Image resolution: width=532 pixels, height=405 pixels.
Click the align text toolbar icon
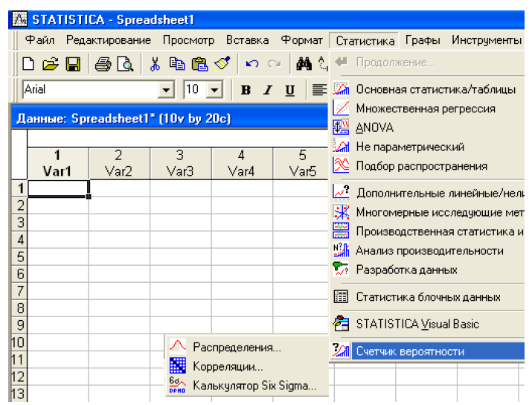pyautogui.click(x=319, y=90)
